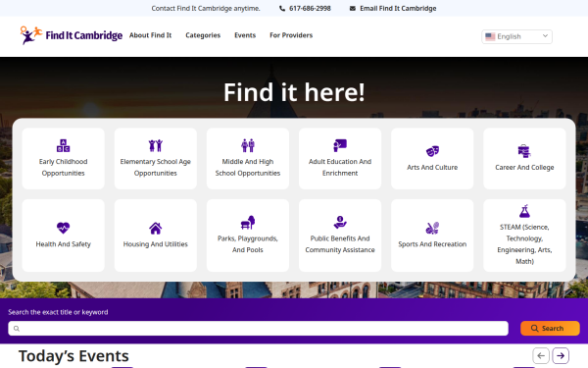Open Parks, Playgrounds, And Pools text label
588x368 pixels.
coord(248,244)
